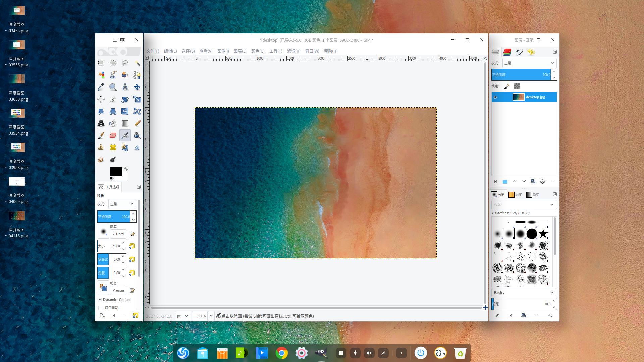Toggle lock alpha channel icon
644x362 pixels.
(517, 86)
